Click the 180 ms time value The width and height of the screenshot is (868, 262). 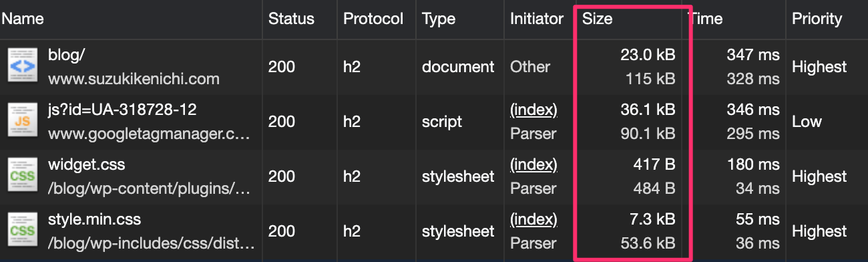tap(754, 164)
